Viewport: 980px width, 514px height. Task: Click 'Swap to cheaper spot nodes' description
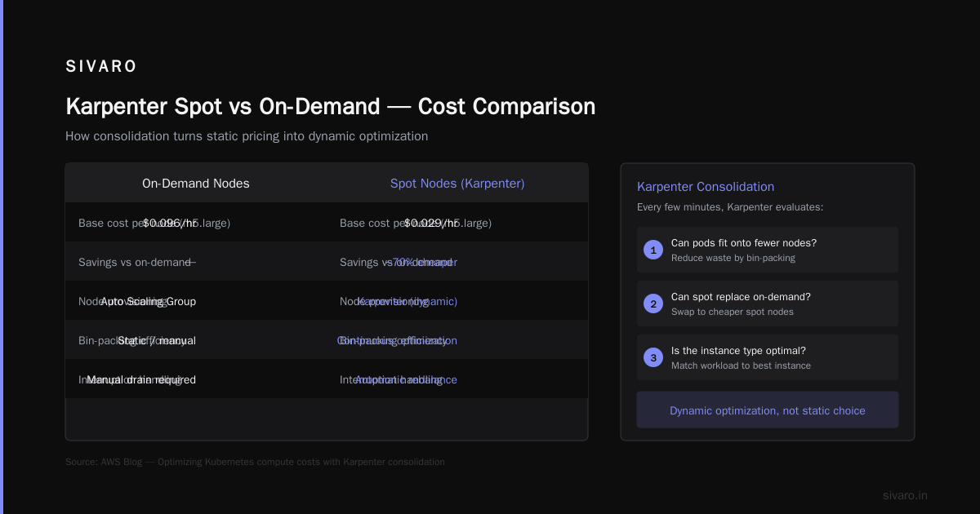pyautogui.click(x=733, y=312)
